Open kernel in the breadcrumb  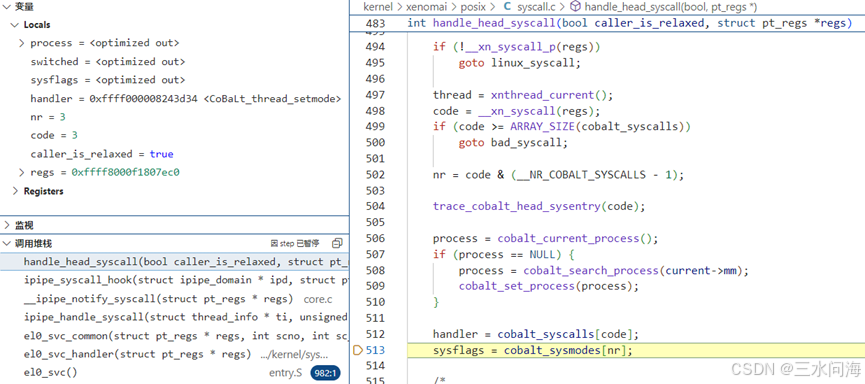pyautogui.click(x=377, y=7)
